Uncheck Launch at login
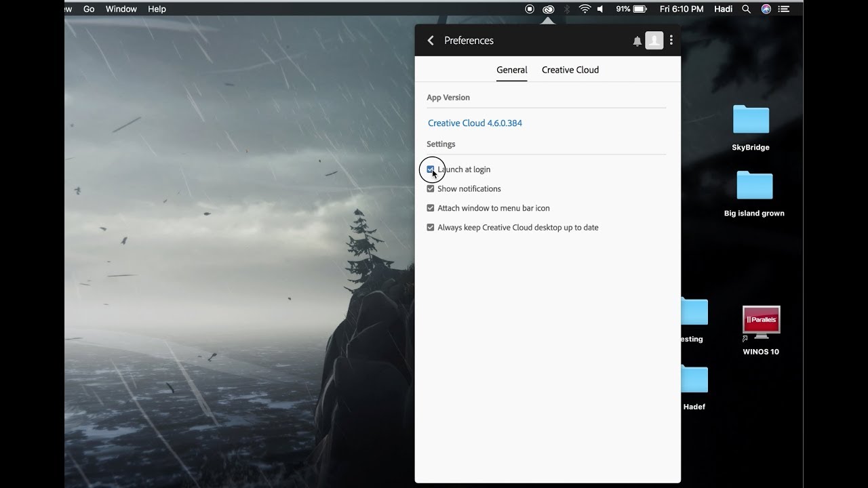The width and height of the screenshot is (868, 488). pyautogui.click(x=430, y=169)
